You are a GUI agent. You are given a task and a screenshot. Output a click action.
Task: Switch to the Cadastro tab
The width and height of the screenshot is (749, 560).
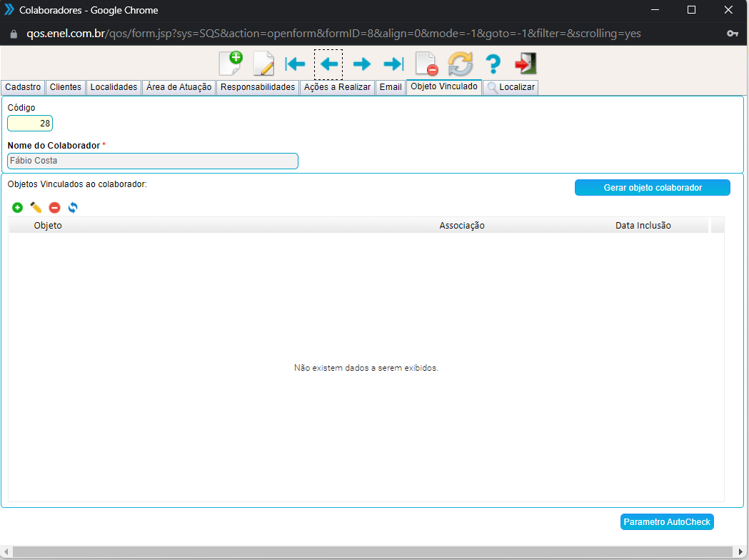[23, 87]
